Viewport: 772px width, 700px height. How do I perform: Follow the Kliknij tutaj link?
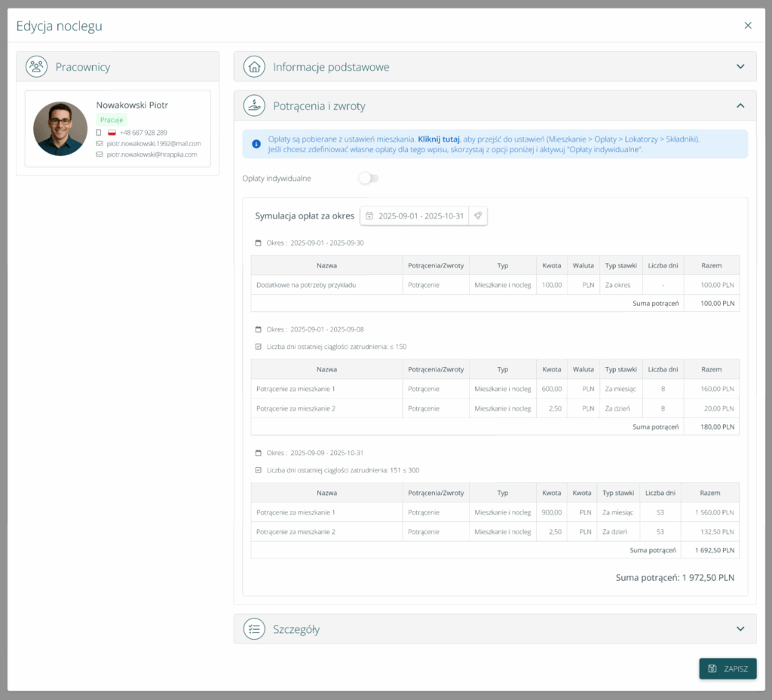pyautogui.click(x=439, y=139)
